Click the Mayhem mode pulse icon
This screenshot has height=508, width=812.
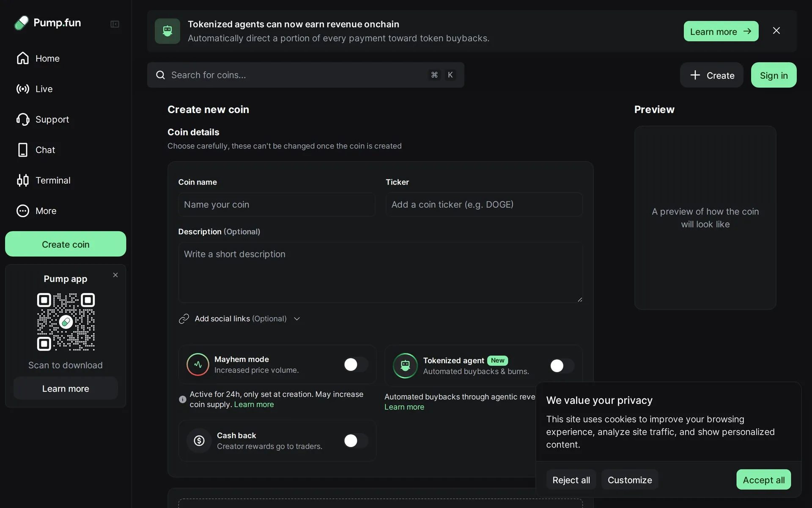coord(198,364)
